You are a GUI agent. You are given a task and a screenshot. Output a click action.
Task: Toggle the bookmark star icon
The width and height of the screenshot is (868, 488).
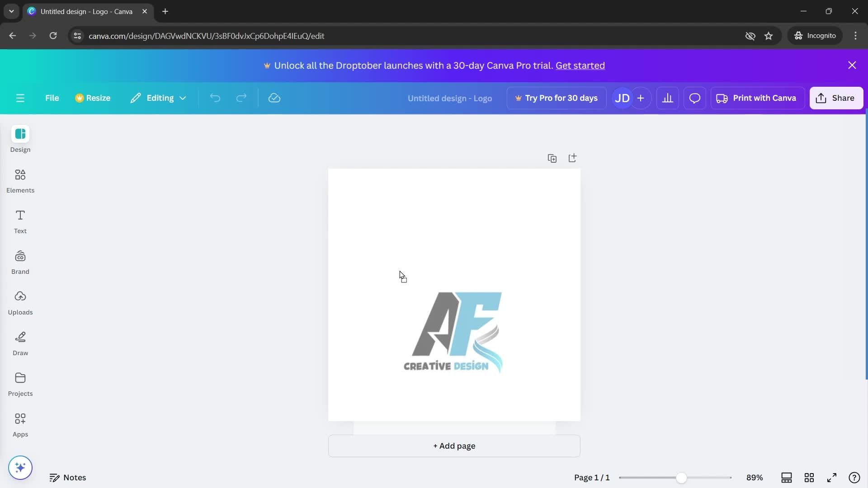(x=769, y=36)
